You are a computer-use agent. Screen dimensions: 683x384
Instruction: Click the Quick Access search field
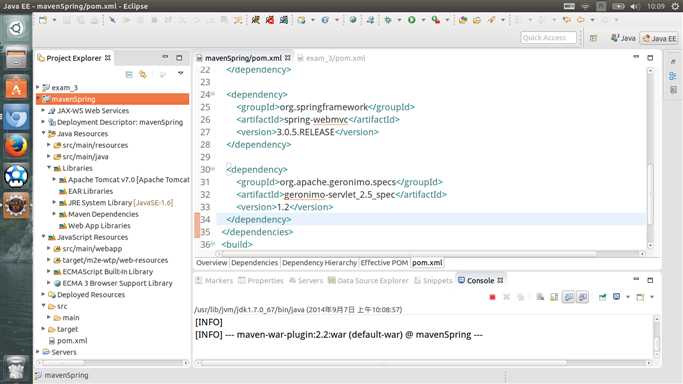pos(548,38)
